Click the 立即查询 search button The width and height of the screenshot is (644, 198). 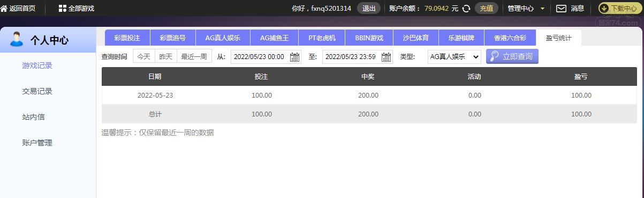[x=512, y=56]
